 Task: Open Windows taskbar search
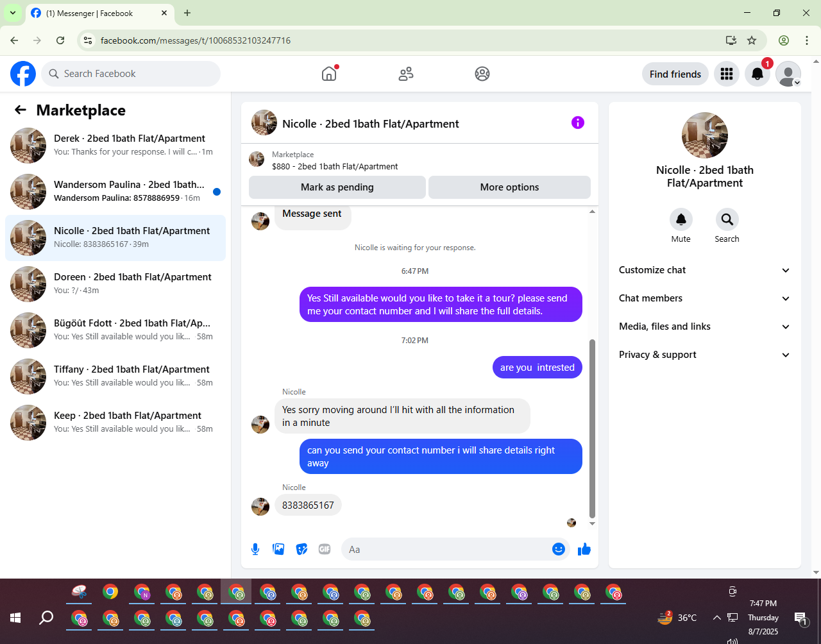click(46, 618)
